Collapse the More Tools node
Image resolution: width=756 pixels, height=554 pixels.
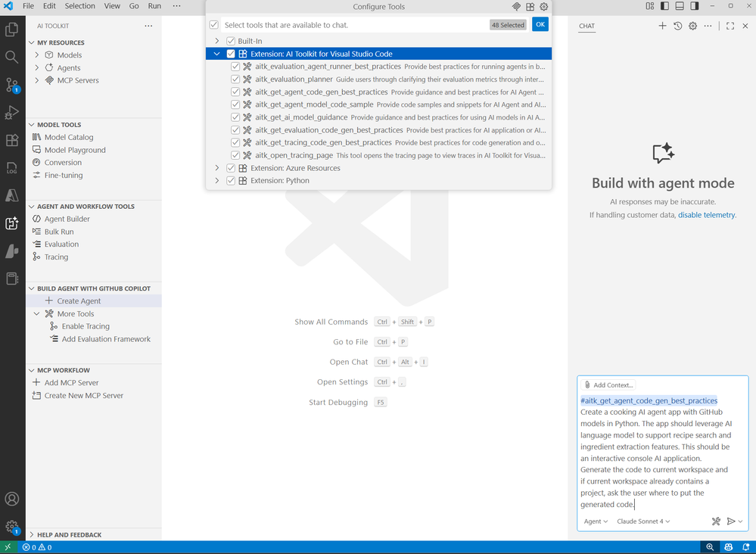click(x=36, y=314)
